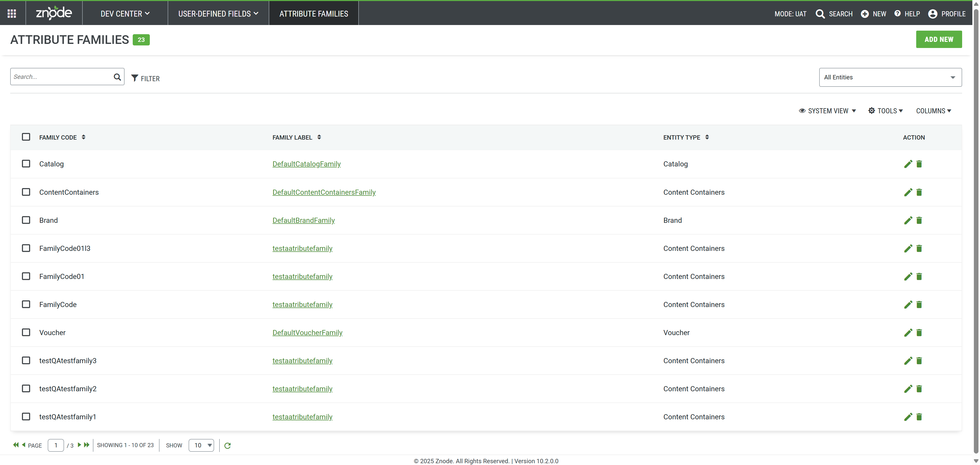Open the app grid launcher icon

tap(12, 14)
